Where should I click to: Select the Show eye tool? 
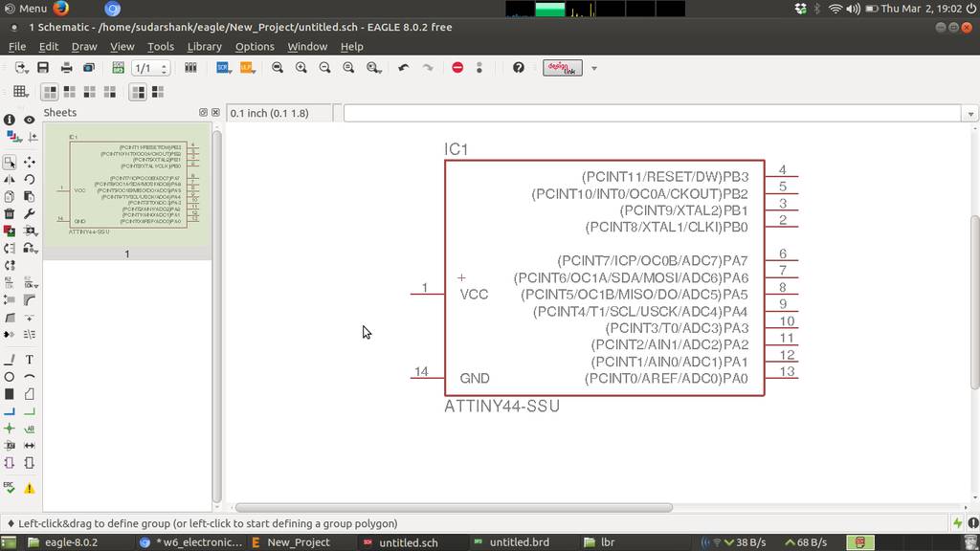[x=30, y=120]
